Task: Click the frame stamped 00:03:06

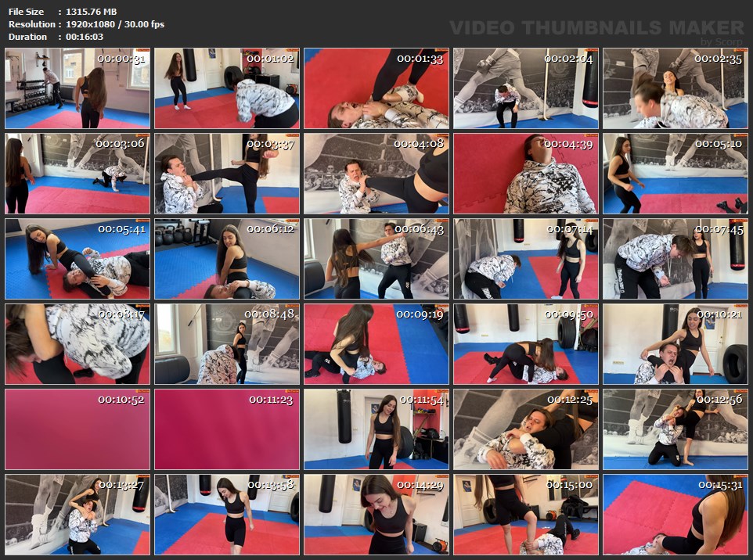Action: click(77, 174)
